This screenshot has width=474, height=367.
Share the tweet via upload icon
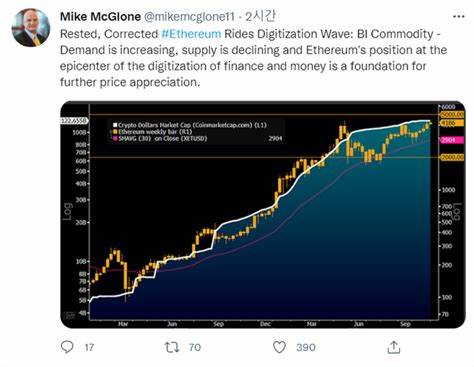click(394, 347)
